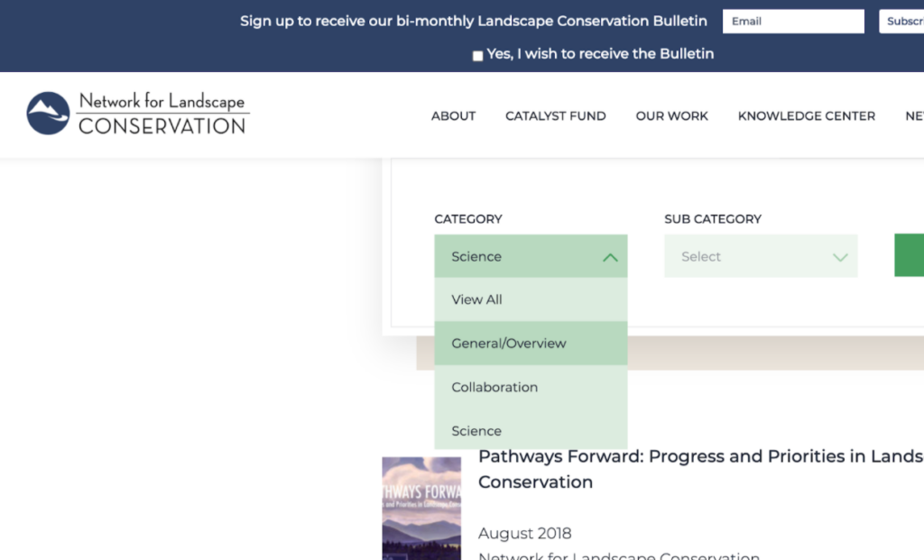Click the green search button
This screenshot has width=924, height=560.
(x=910, y=255)
